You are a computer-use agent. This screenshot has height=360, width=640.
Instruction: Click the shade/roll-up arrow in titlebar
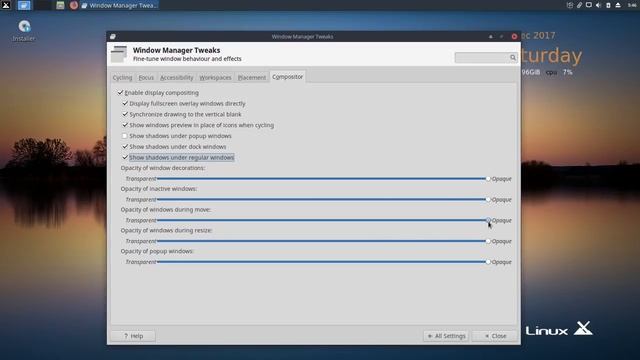[491, 36]
